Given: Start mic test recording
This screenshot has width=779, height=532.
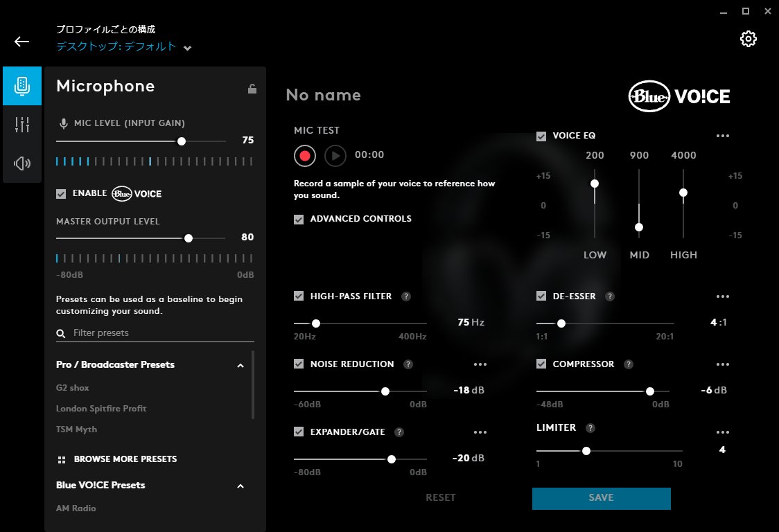Looking at the screenshot, I should point(305,156).
